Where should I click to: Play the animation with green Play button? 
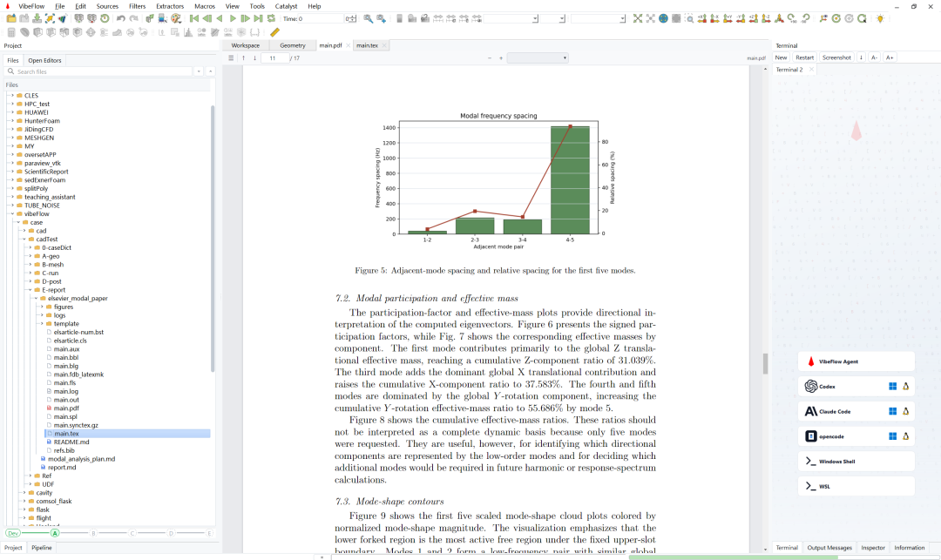233,18
